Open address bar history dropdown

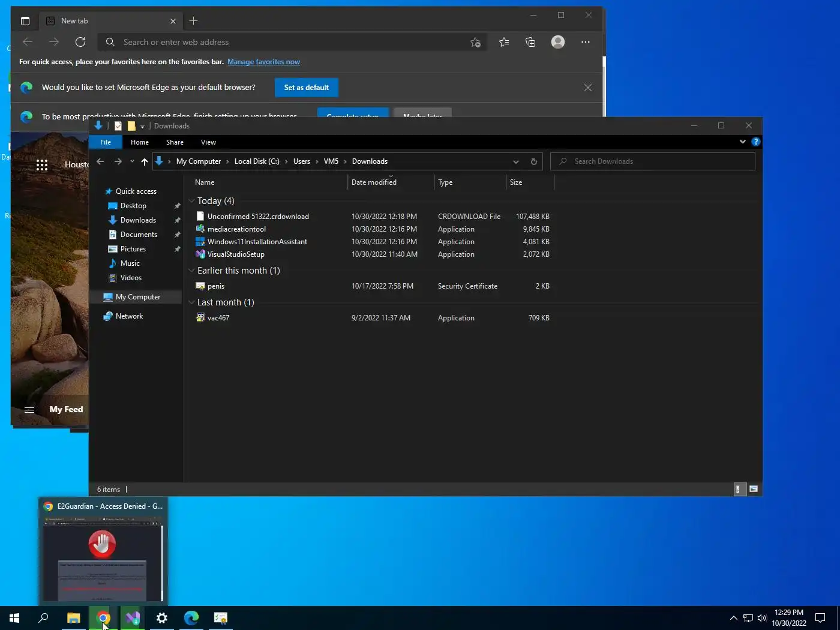[516, 161]
